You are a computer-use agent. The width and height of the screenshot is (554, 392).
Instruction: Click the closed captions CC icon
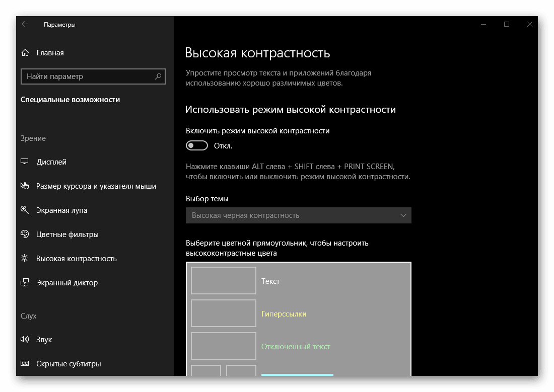(24, 363)
